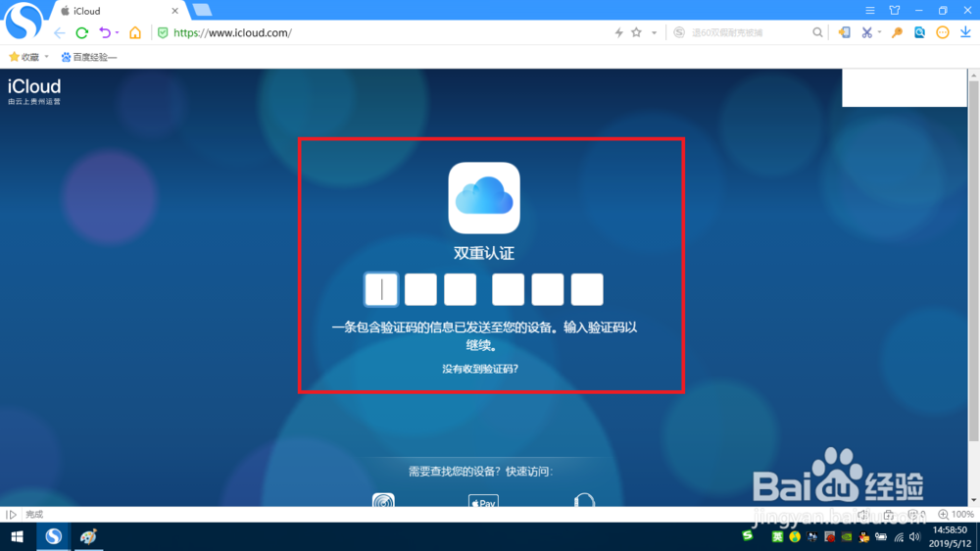Reload the page with the green refresh icon
The width and height of the screenshot is (980, 551).
(82, 32)
